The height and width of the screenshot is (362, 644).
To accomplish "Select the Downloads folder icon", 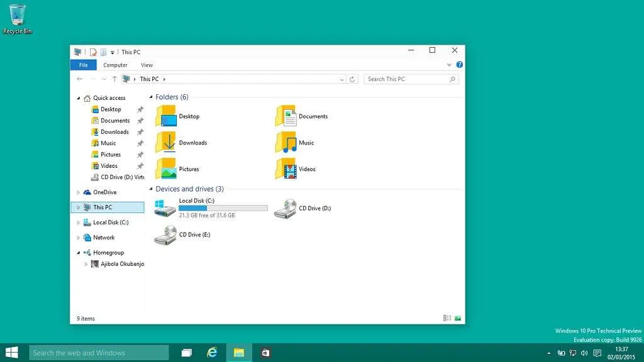I will [x=166, y=142].
